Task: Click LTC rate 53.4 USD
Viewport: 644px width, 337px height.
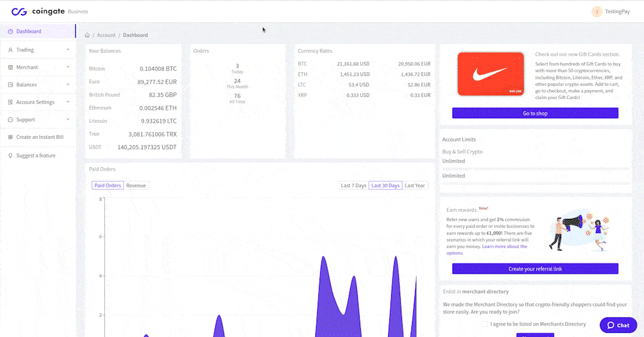Action: tap(358, 85)
